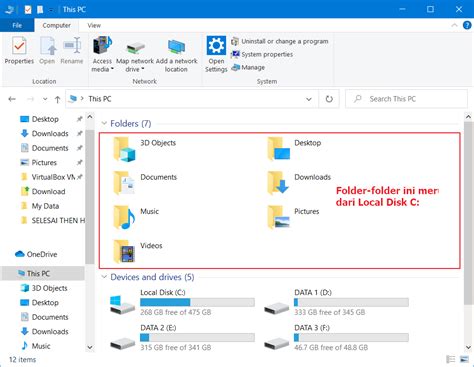The height and width of the screenshot is (367, 474).
Task: Open the Properties ribbon button
Action: tap(19, 51)
